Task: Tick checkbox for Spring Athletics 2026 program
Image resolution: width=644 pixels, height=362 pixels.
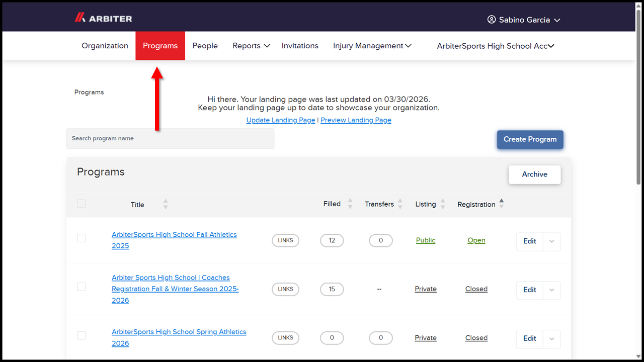Action: (81, 335)
